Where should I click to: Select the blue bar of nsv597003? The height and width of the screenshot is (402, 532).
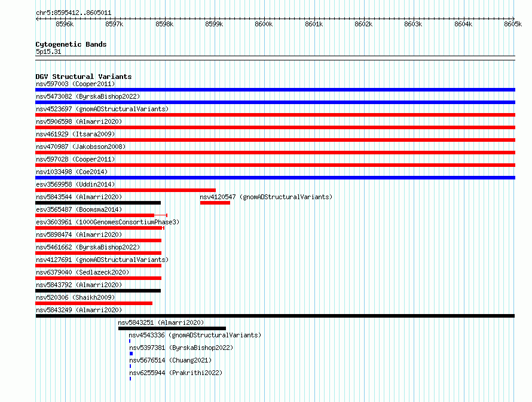(275, 90)
